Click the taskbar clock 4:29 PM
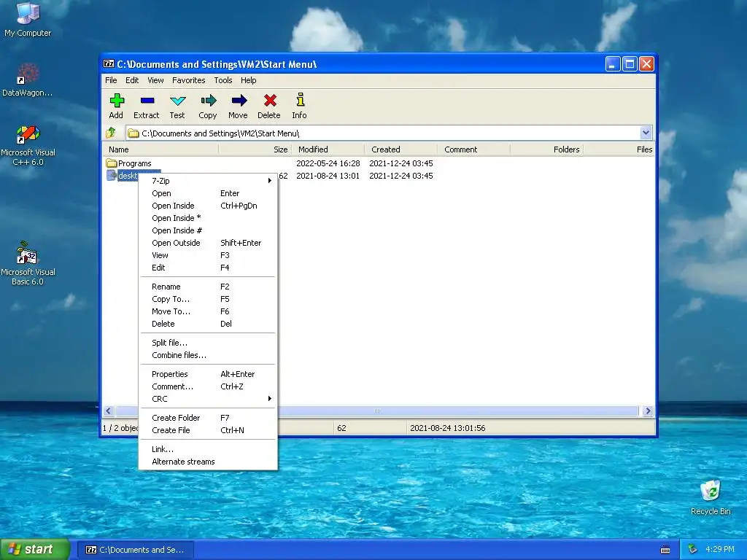 tap(720, 549)
